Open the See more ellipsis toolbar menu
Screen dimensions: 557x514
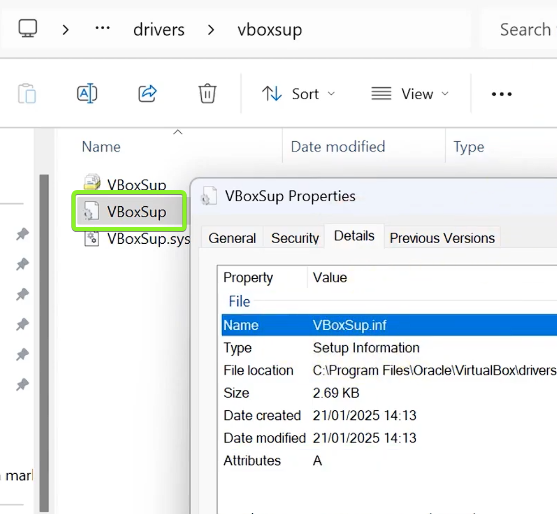coord(502,94)
